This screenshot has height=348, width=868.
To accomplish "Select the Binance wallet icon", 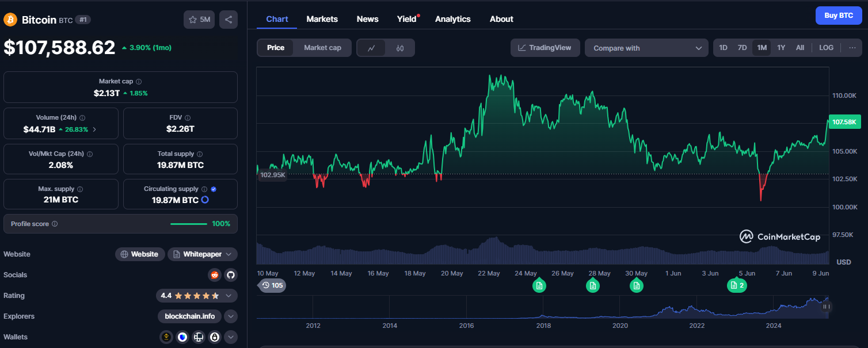I will (166, 337).
